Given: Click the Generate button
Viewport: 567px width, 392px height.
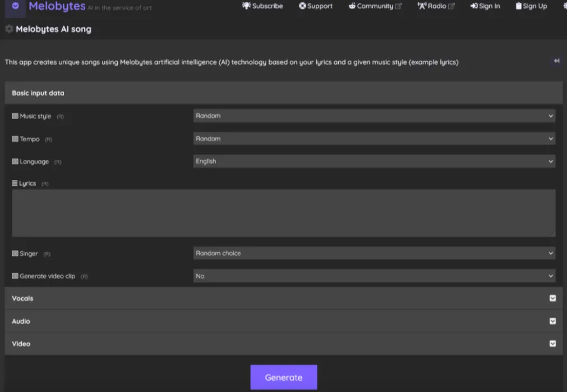Looking at the screenshot, I should pyautogui.click(x=284, y=377).
